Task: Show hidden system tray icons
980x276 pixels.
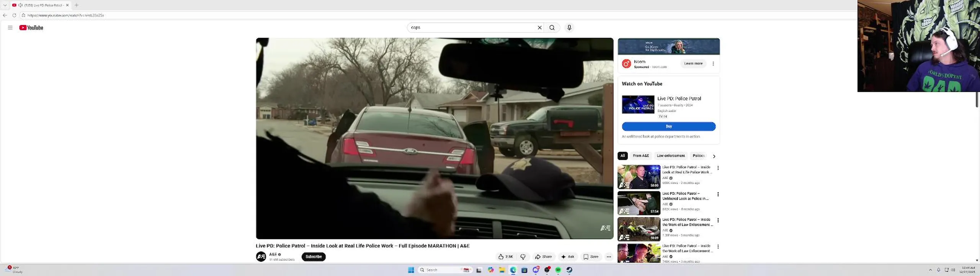Action: (930, 270)
